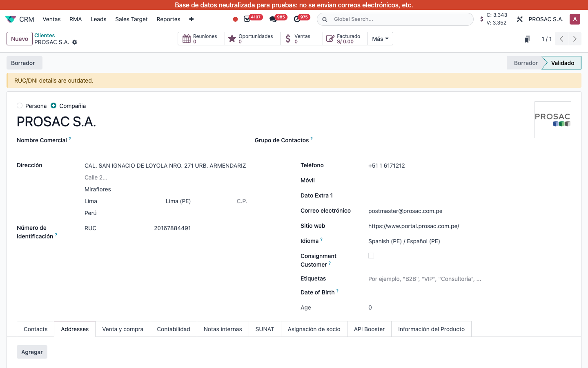Open Facturado invoice stat button
The height and width of the screenshot is (368, 588).
click(345, 39)
